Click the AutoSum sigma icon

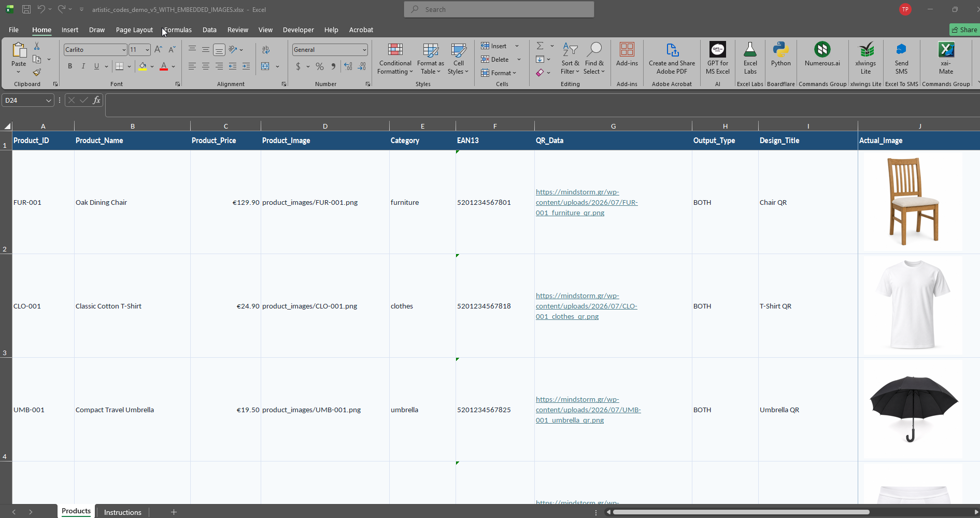[540, 46]
